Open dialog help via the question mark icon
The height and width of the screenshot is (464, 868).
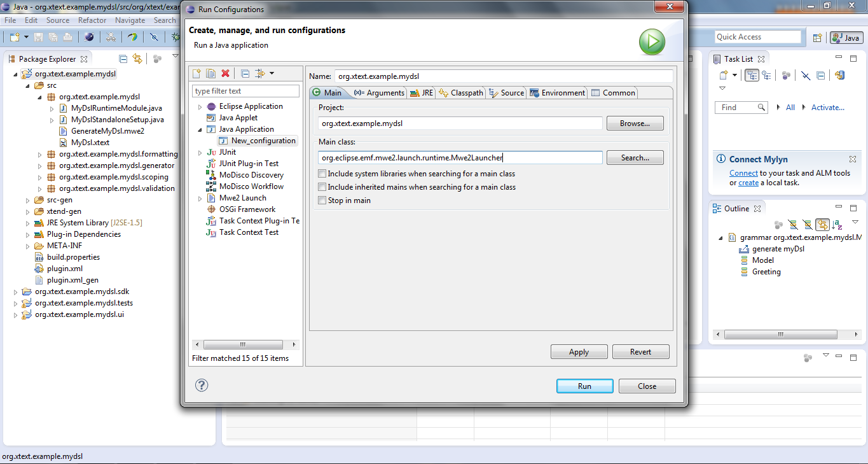[202, 385]
